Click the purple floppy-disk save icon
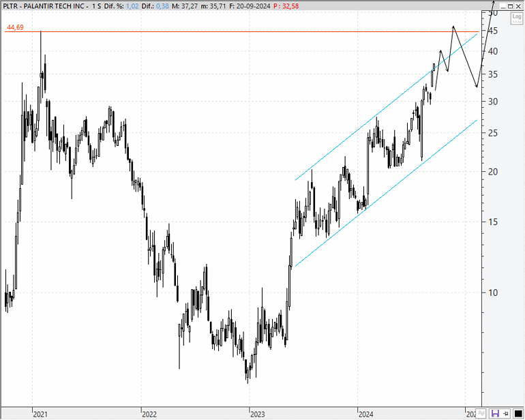The image size is (525, 420). [x=495, y=414]
